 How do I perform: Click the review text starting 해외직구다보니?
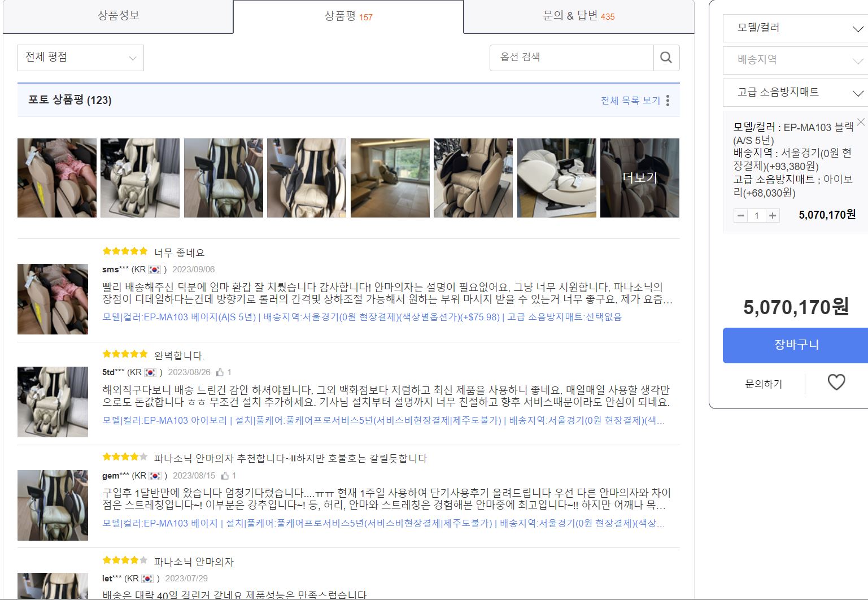(386, 396)
